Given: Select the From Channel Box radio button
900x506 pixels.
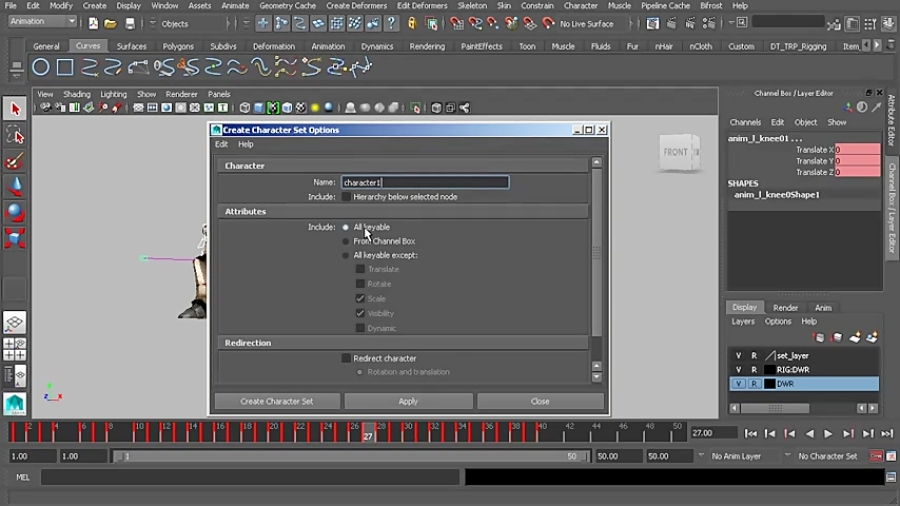Looking at the screenshot, I should (346, 242).
